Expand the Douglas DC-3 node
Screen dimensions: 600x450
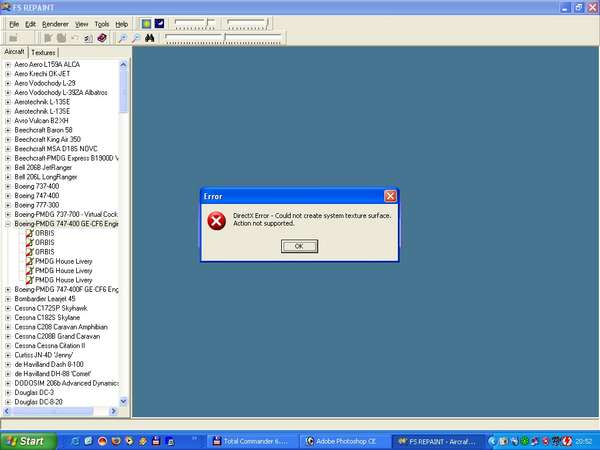[8, 393]
